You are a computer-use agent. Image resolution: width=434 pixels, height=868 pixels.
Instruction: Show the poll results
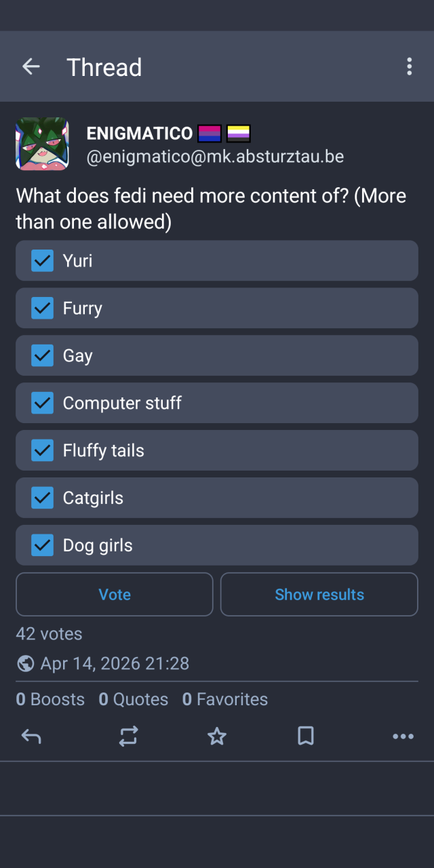click(319, 594)
